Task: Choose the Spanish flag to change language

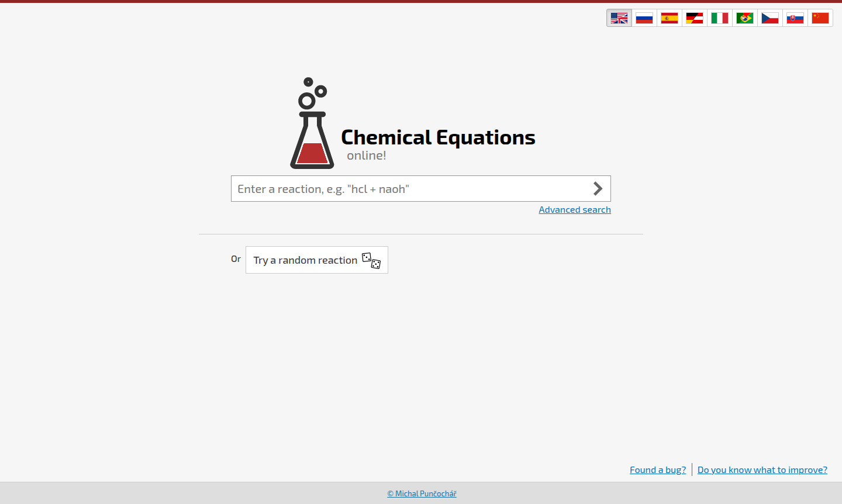Action: pos(669,18)
